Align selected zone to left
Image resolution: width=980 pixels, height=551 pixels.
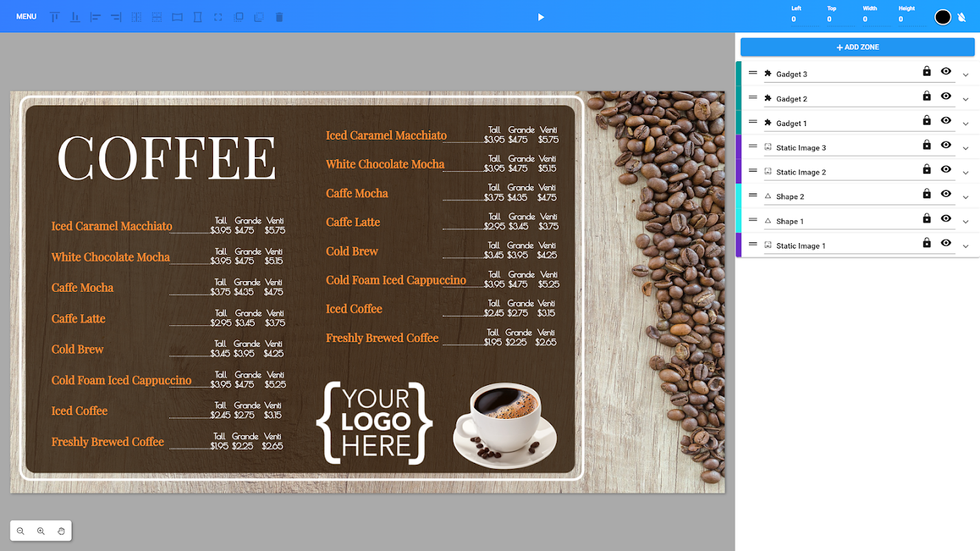pyautogui.click(x=96, y=17)
